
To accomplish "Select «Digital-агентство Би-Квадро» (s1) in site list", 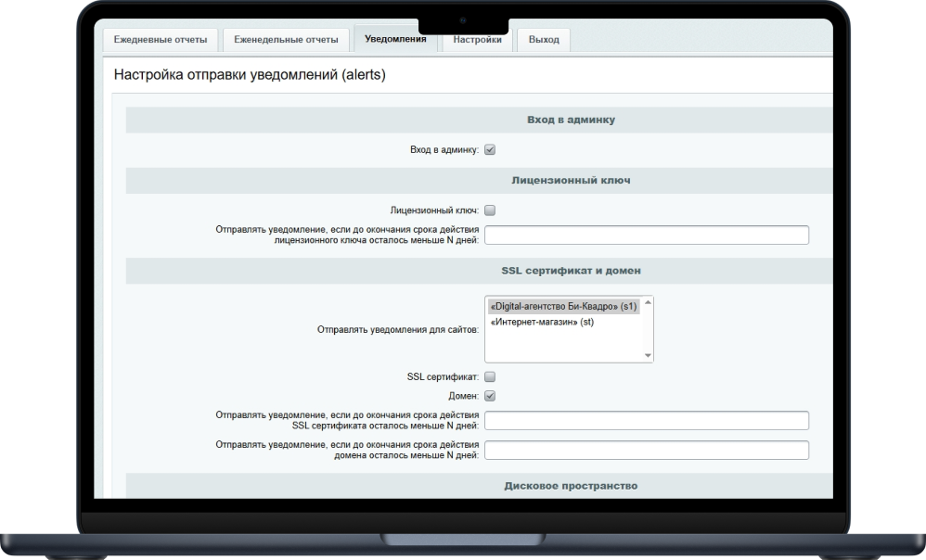I will [563, 306].
